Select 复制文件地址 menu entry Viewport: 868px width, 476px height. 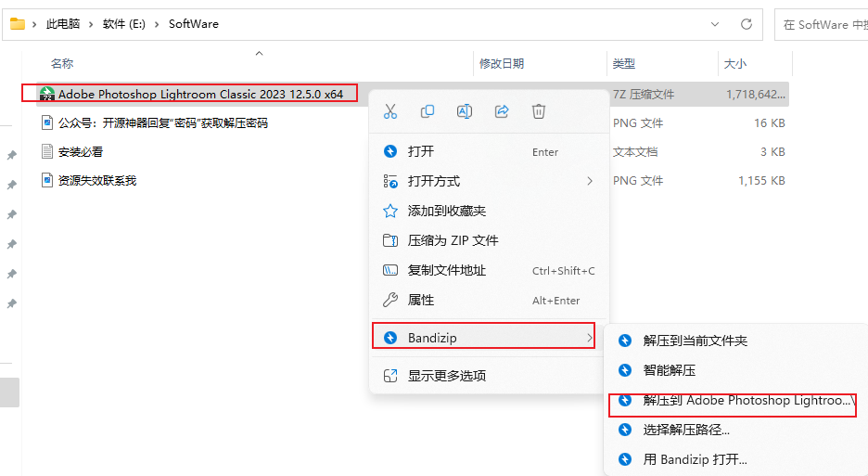[x=490, y=270]
